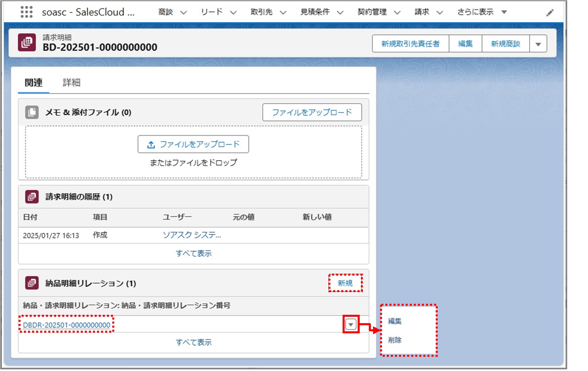Click the 日付 column header
588x371 pixels.
(x=30, y=217)
